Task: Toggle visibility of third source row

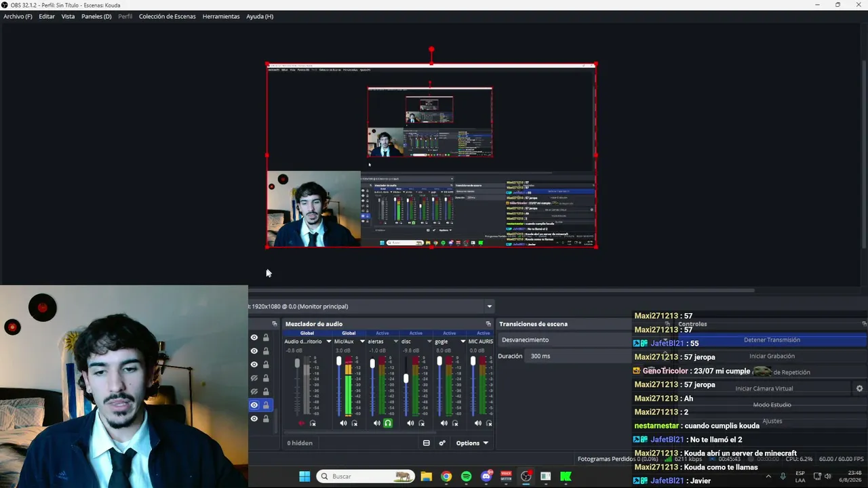Action: pos(254,365)
